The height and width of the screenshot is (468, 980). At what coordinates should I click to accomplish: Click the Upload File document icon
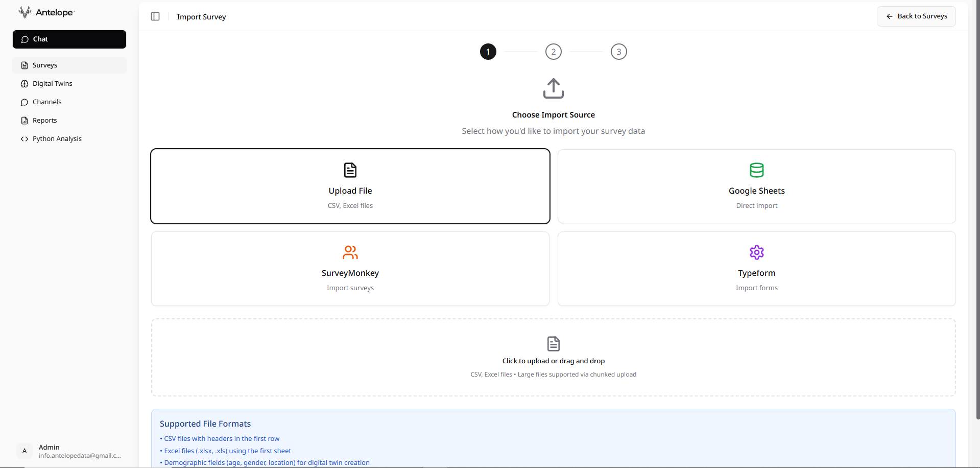pos(350,170)
